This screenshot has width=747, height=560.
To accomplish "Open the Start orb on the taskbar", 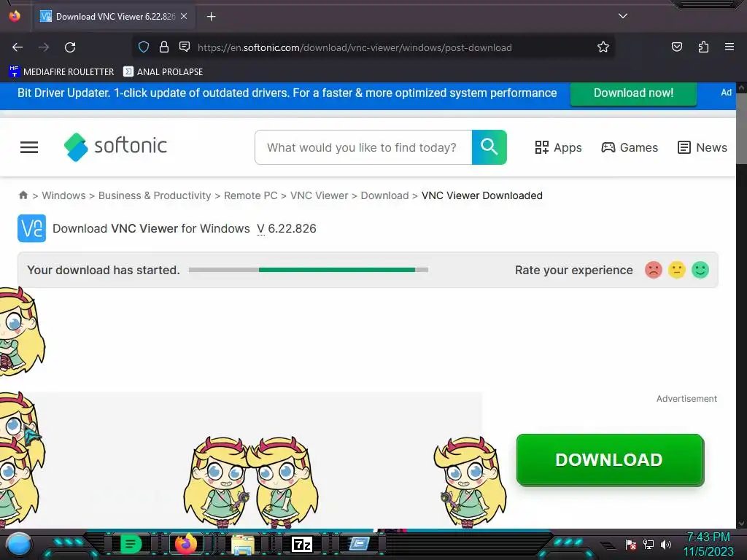I will pyautogui.click(x=19, y=544).
